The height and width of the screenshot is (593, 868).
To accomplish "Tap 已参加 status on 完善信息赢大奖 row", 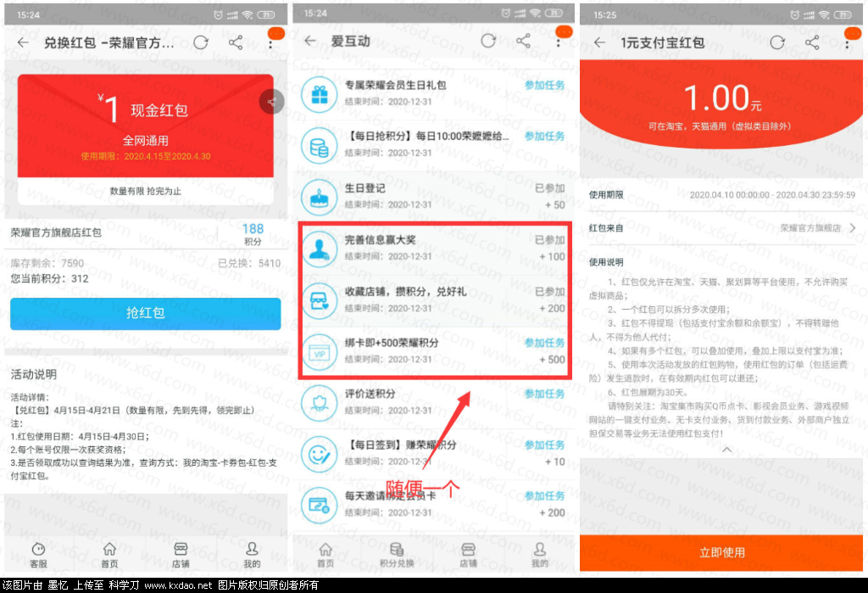I will coord(549,240).
